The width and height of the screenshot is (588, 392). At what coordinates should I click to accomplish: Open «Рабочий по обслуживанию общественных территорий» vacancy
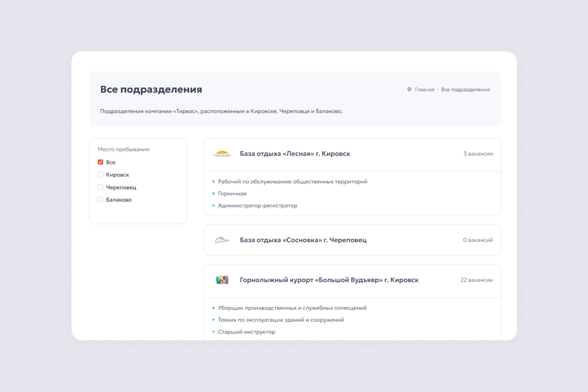(x=292, y=182)
